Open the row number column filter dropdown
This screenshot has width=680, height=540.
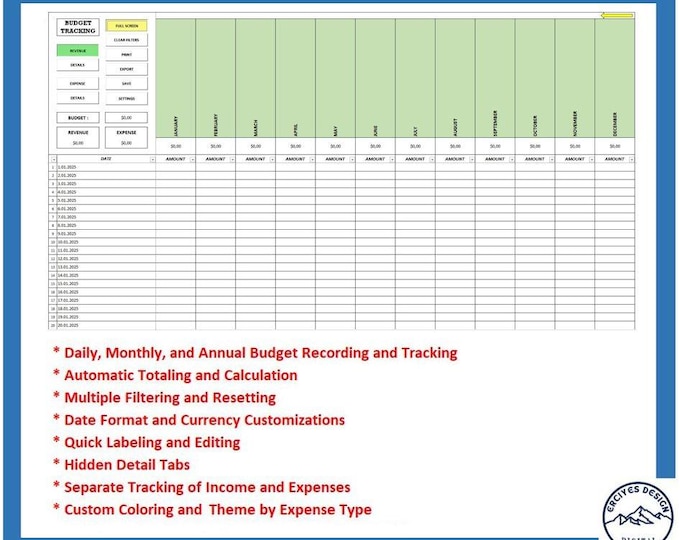53,160
